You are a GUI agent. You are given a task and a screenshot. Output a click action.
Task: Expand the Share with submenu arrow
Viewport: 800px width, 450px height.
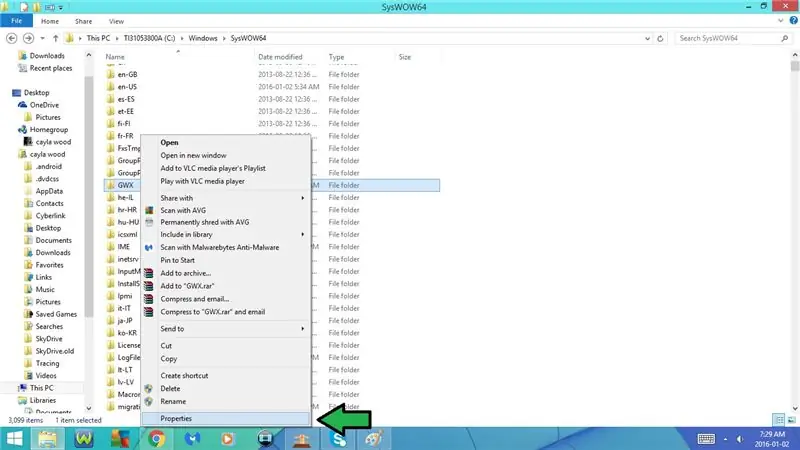(x=303, y=198)
